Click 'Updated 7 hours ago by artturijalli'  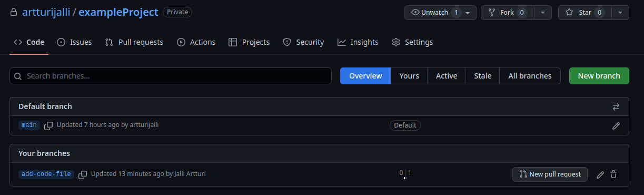[107, 125]
